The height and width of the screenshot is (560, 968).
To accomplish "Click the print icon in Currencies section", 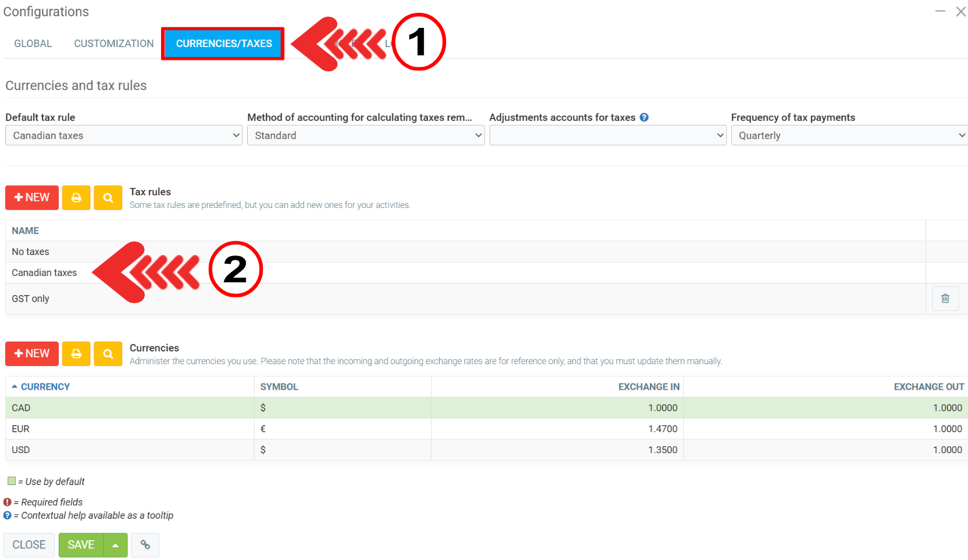I will 76,354.
